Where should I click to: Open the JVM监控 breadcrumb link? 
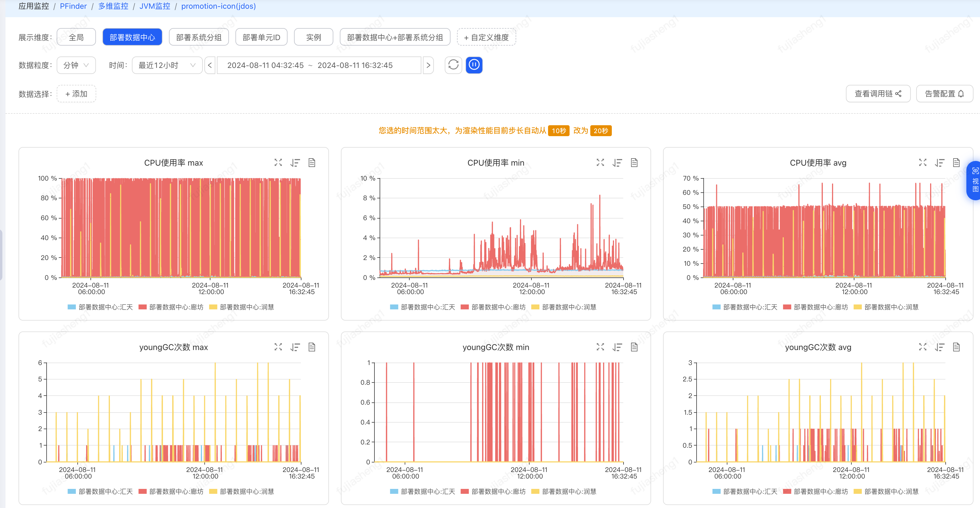[x=155, y=6]
